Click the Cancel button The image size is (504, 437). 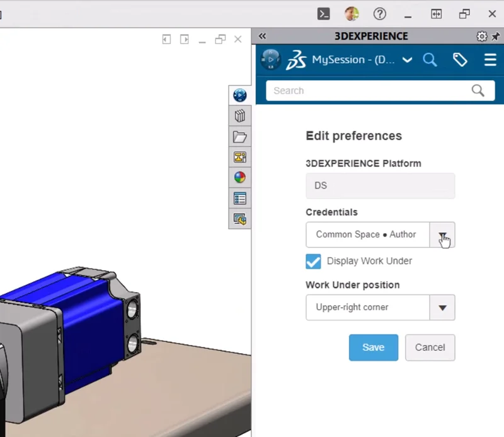pyautogui.click(x=430, y=347)
